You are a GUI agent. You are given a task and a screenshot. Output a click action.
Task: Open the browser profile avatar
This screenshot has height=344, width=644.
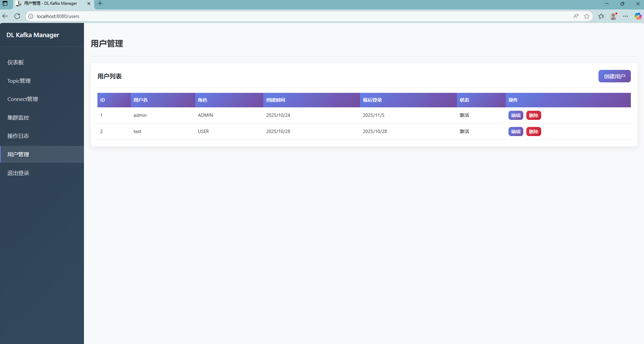pyautogui.click(x=614, y=16)
